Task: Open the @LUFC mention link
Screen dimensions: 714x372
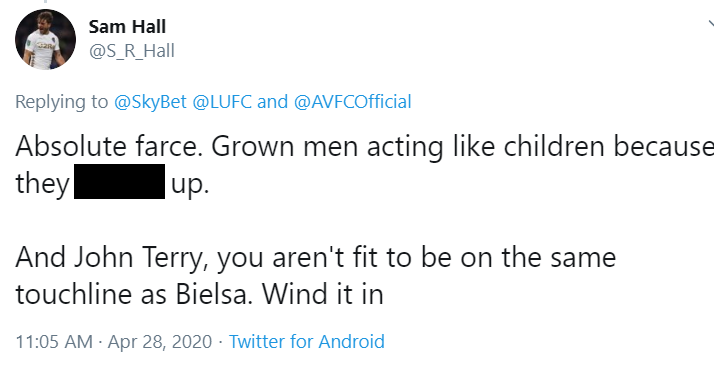Action: coord(222,102)
